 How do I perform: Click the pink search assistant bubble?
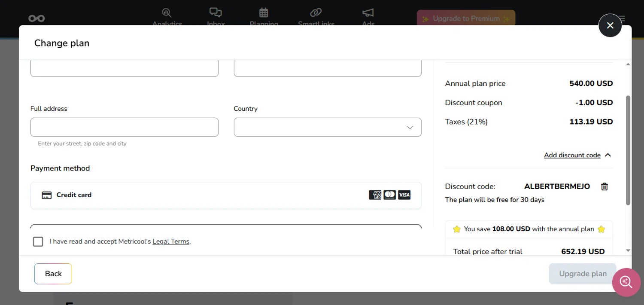click(x=626, y=282)
